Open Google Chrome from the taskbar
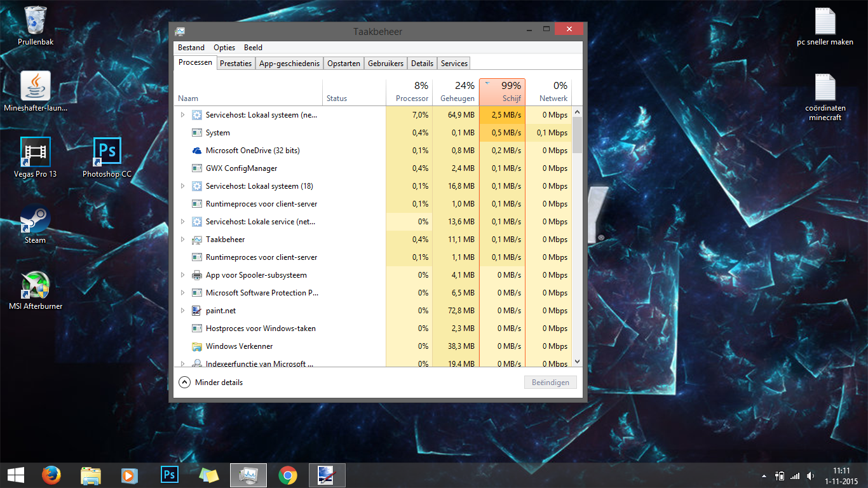 pyautogui.click(x=288, y=475)
